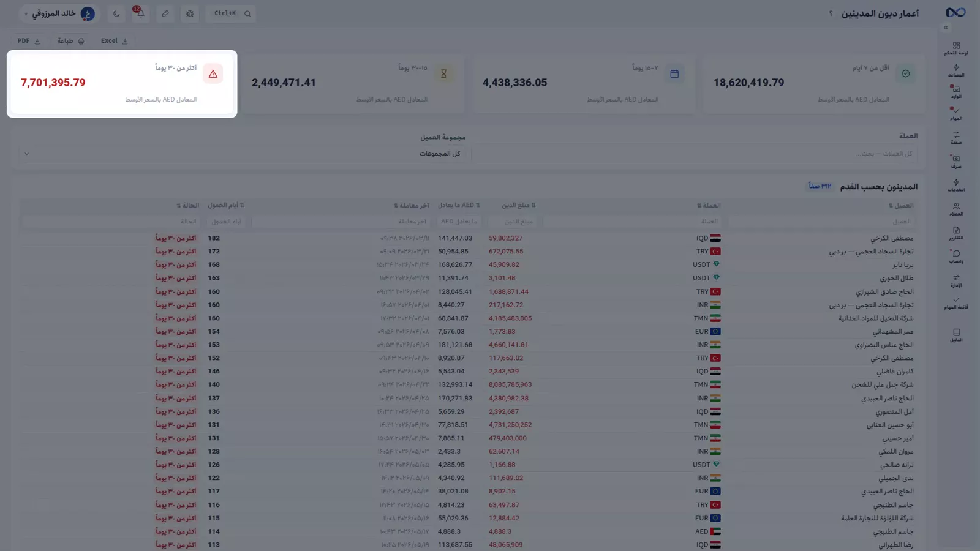Open الإدارة administration in sidebar
980x551 pixels.
point(956,281)
